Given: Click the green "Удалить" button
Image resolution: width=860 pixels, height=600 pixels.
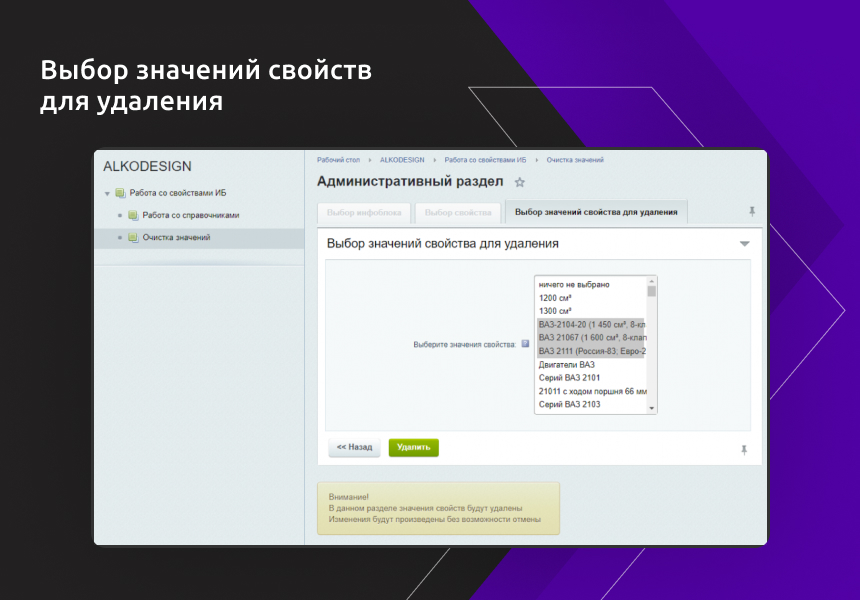Looking at the screenshot, I should click(x=413, y=447).
